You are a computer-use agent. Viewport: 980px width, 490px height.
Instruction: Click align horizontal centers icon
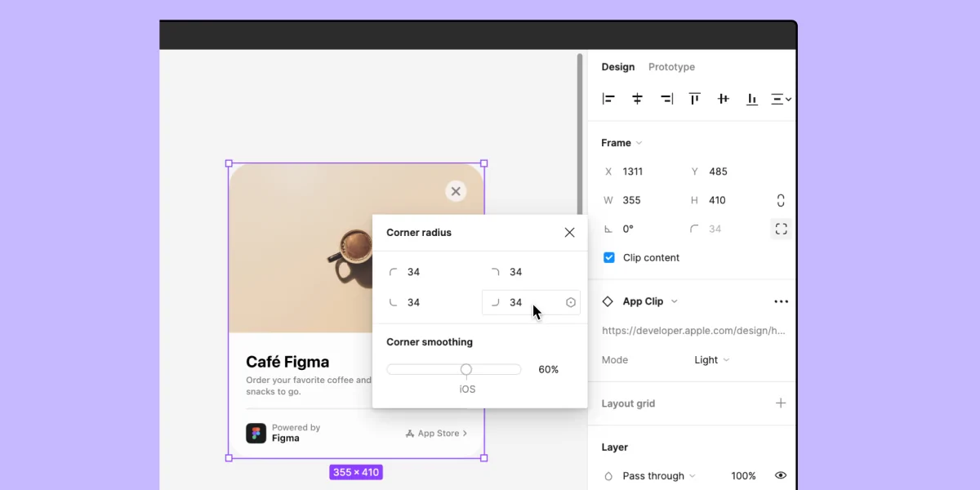[x=638, y=99]
